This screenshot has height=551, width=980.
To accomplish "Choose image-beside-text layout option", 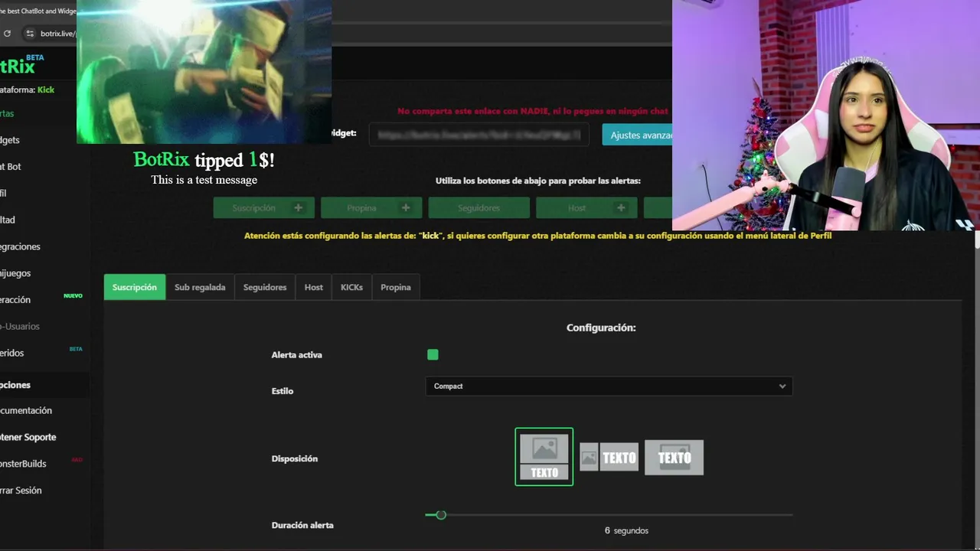I will (609, 458).
